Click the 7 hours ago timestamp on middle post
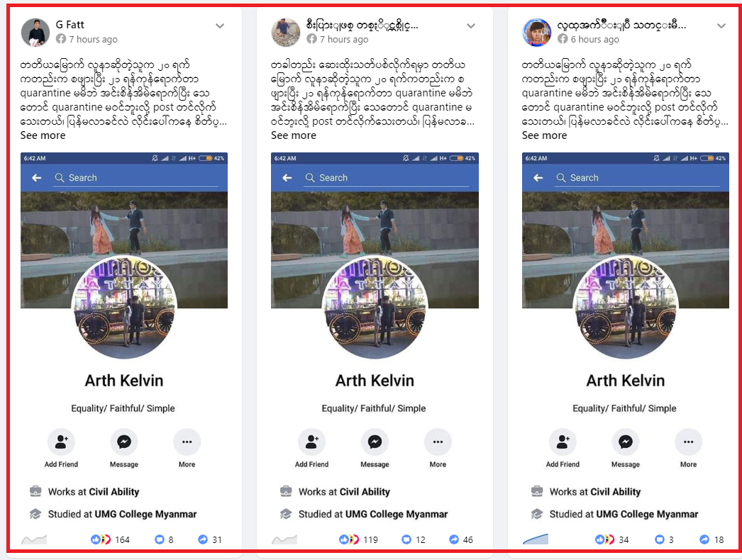The width and height of the screenshot is (742, 560). click(343, 39)
